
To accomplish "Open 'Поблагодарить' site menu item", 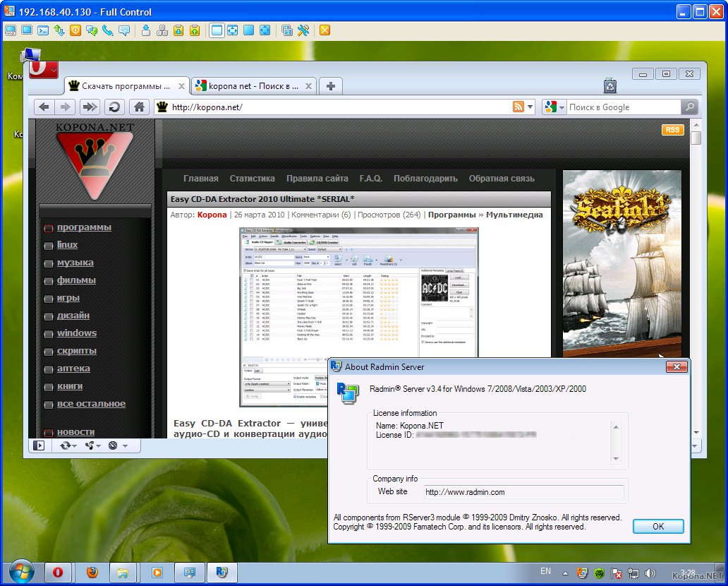I will click(425, 179).
